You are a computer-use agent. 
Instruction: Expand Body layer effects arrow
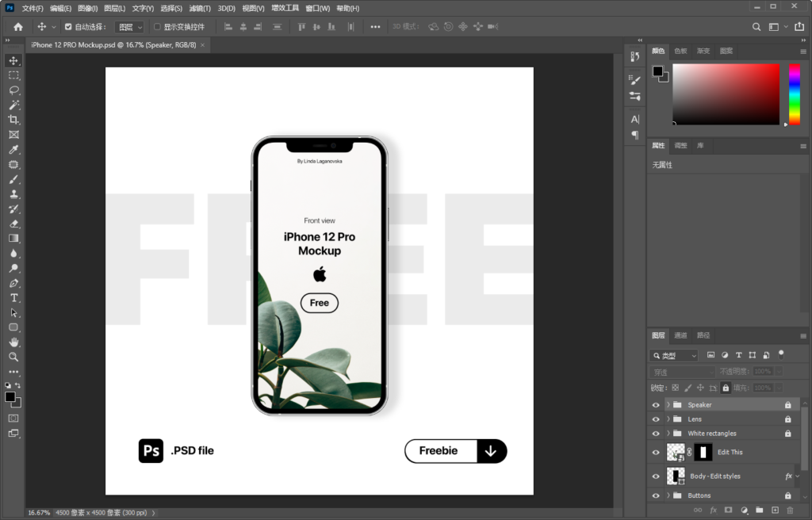[798, 476]
